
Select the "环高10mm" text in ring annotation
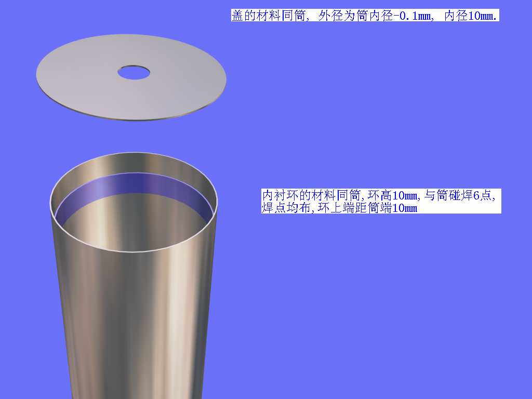pos(393,196)
